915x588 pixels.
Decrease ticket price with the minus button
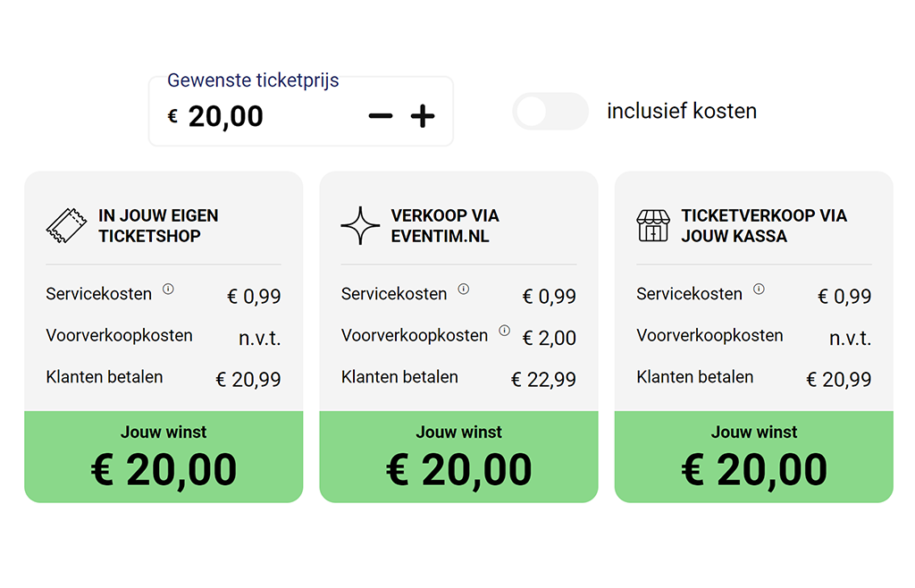(381, 116)
